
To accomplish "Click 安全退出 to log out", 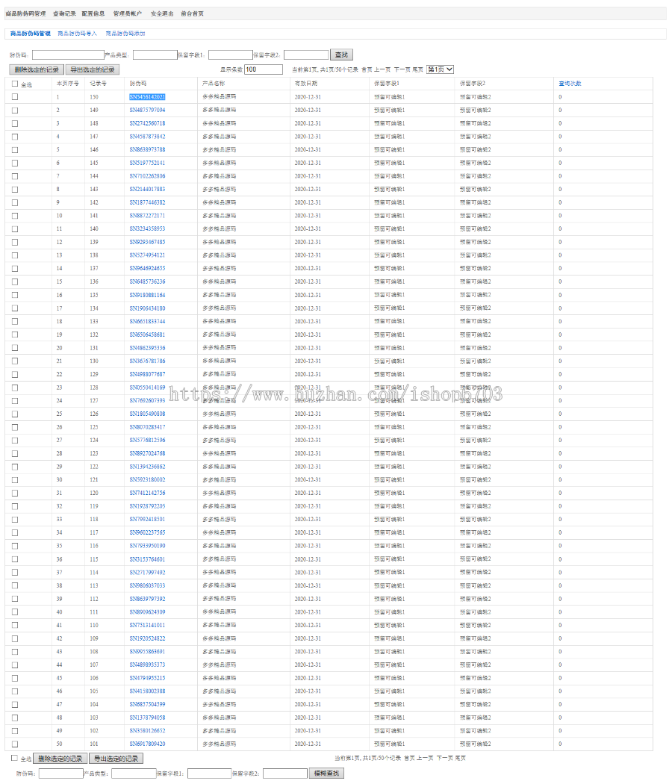I will [162, 13].
